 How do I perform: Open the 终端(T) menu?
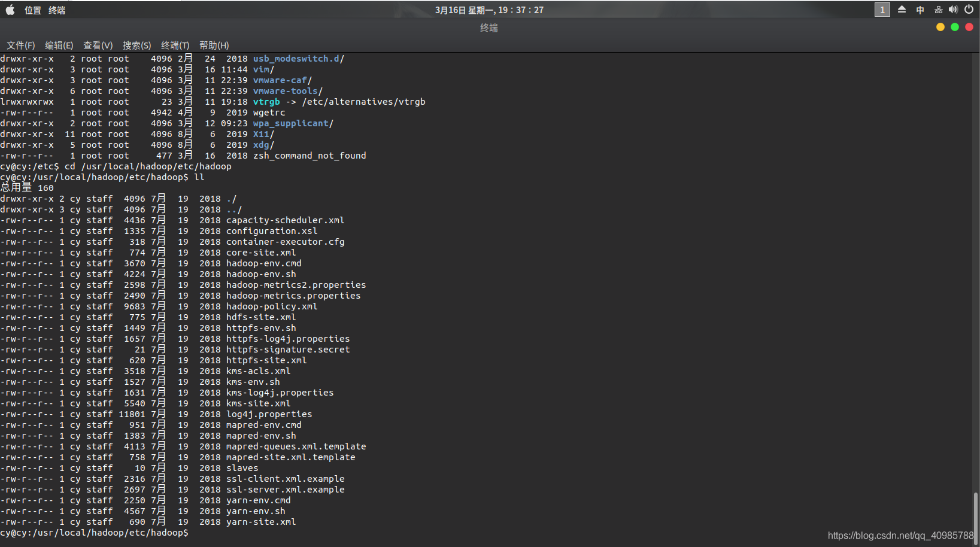click(175, 45)
